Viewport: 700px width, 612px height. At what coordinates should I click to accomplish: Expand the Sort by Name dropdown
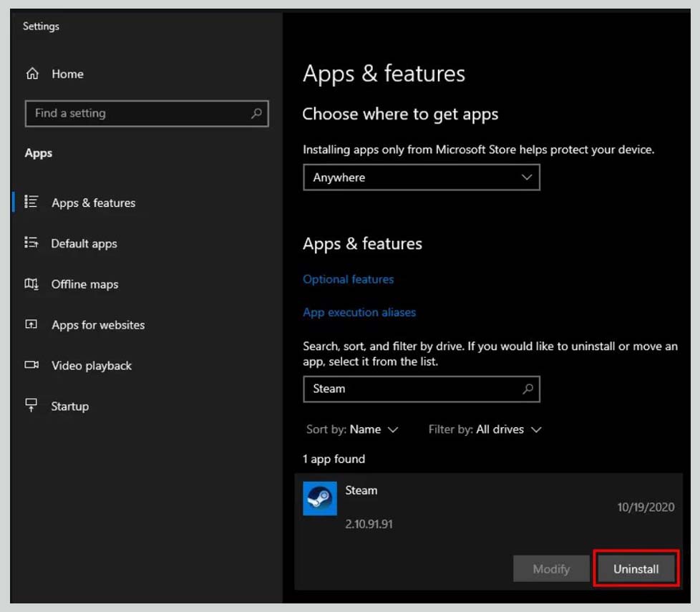tap(352, 429)
